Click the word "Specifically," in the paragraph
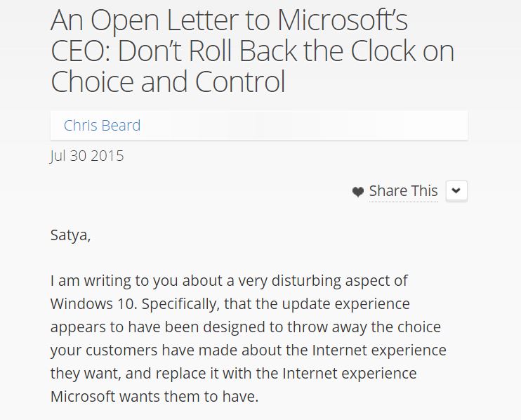This screenshot has width=521, height=420. [180, 304]
